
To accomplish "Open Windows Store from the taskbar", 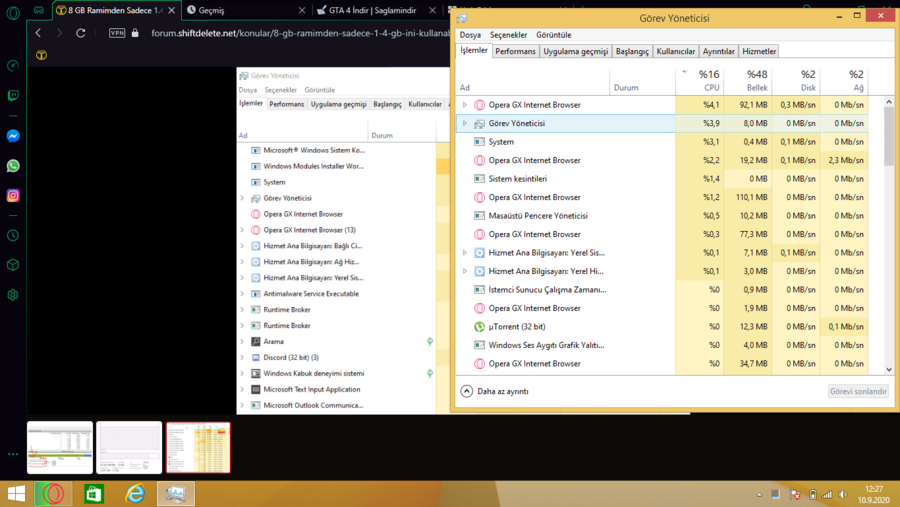I will pyautogui.click(x=94, y=494).
